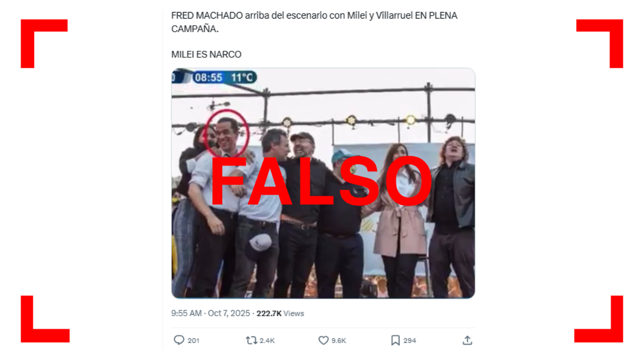Bookmark the tweet with the bookmark icon
Viewport: 644px width, 362px height.
395,340
